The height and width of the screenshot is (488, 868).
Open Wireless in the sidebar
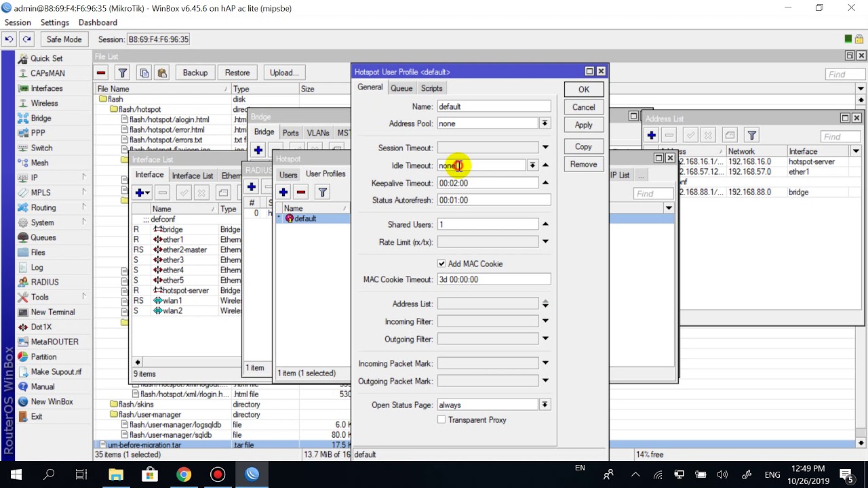[44, 103]
